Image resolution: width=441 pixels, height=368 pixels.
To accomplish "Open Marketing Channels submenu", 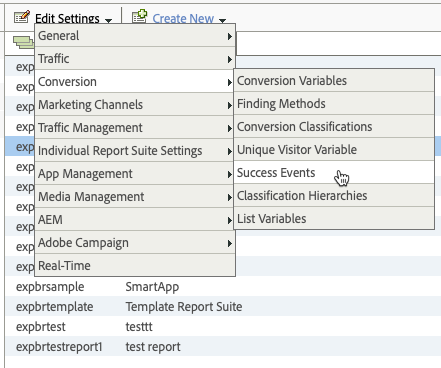I will click(135, 104).
